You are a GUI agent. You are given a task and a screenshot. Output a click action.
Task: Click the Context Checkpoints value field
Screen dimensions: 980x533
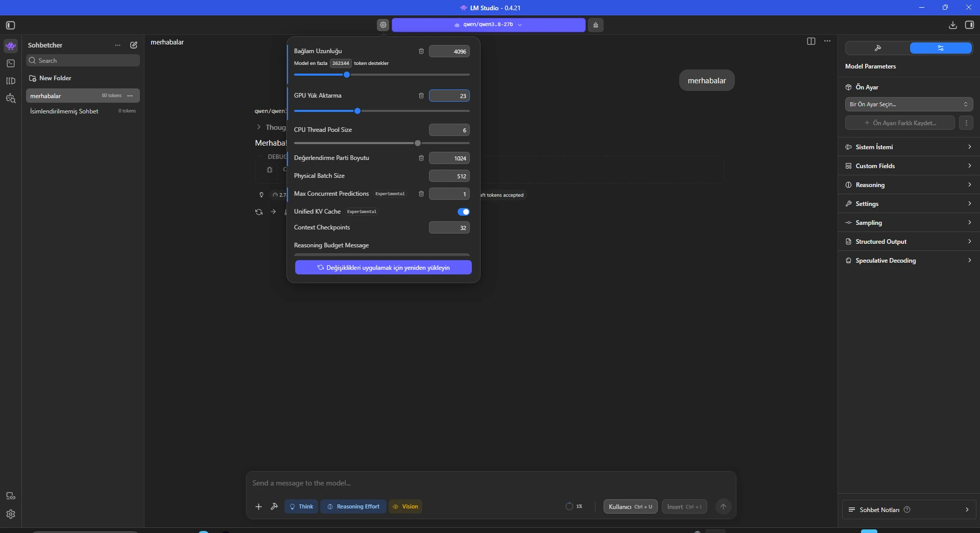click(449, 227)
